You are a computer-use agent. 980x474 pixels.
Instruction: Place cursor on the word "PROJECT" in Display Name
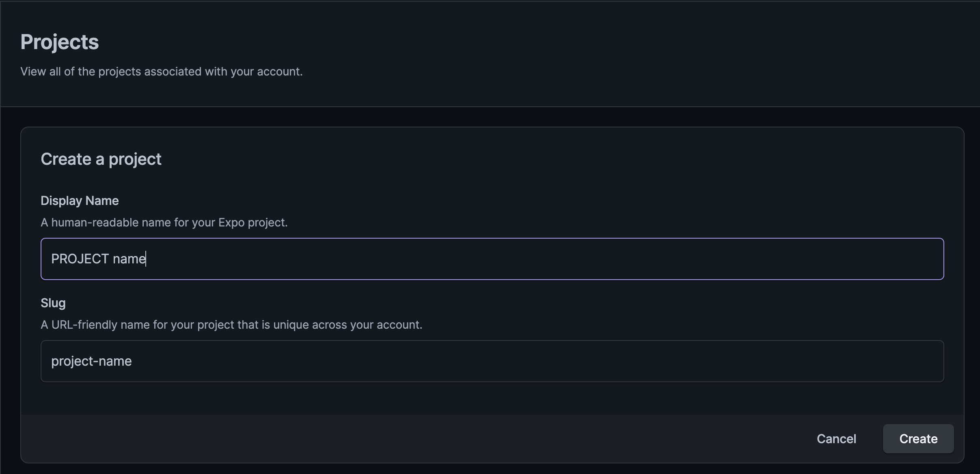pyautogui.click(x=80, y=259)
